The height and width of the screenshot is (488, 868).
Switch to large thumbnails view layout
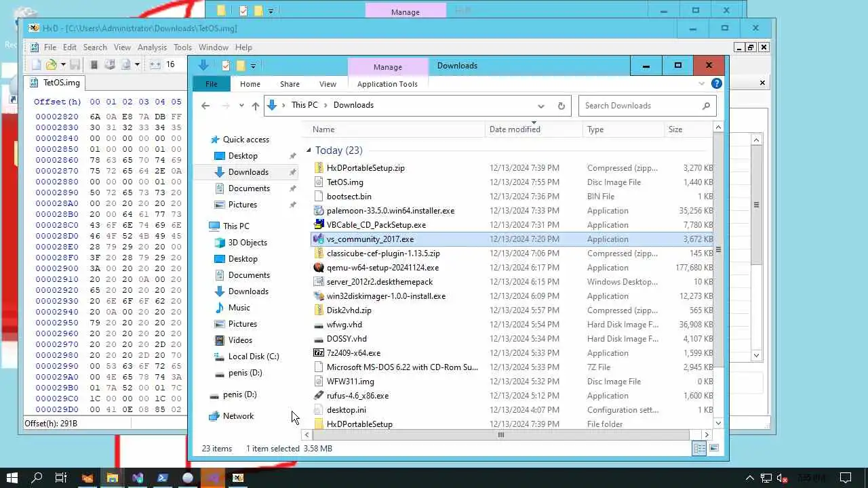click(x=713, y=449)
